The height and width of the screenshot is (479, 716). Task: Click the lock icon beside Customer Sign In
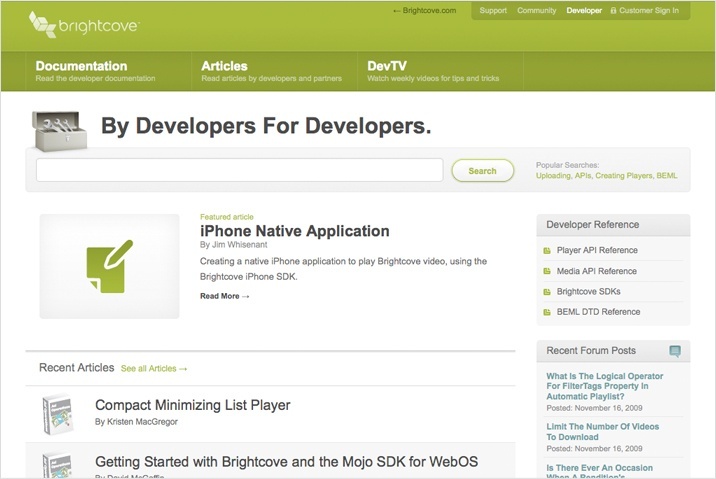point(613,11)
